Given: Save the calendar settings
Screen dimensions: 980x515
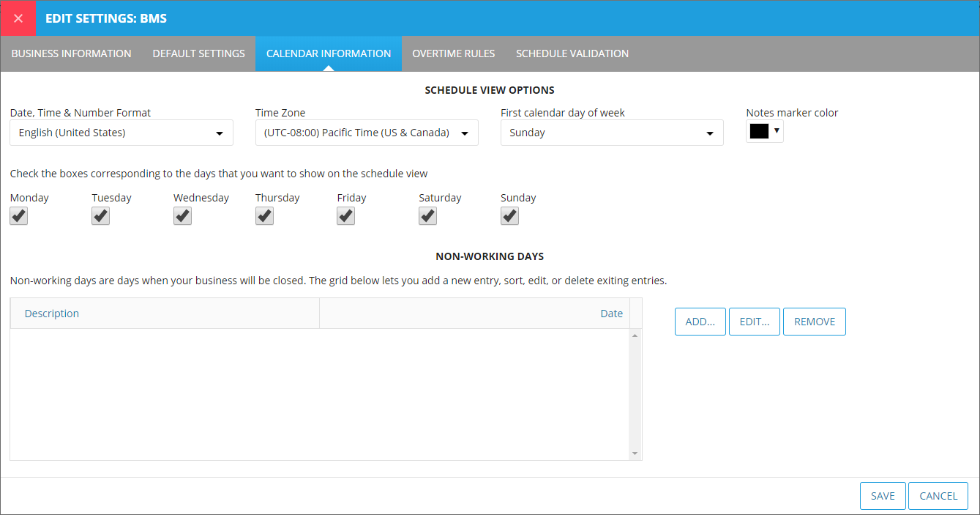Looking at the screenshot, I should click(882, 496).
